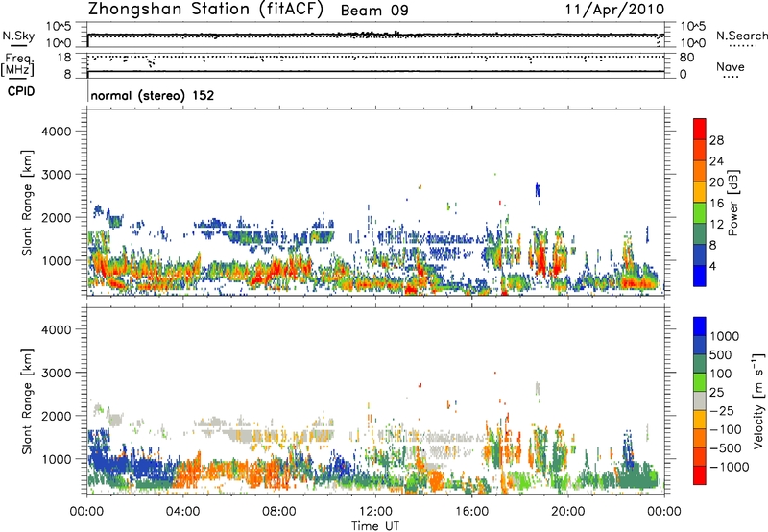Click the 'N.Search' legend label
Screen dimensions: 768x532
741,36
